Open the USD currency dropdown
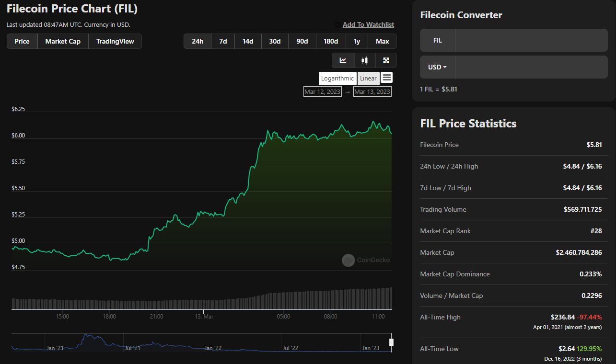The width and height of the screenshot is (616, 364). coord(437,67)
